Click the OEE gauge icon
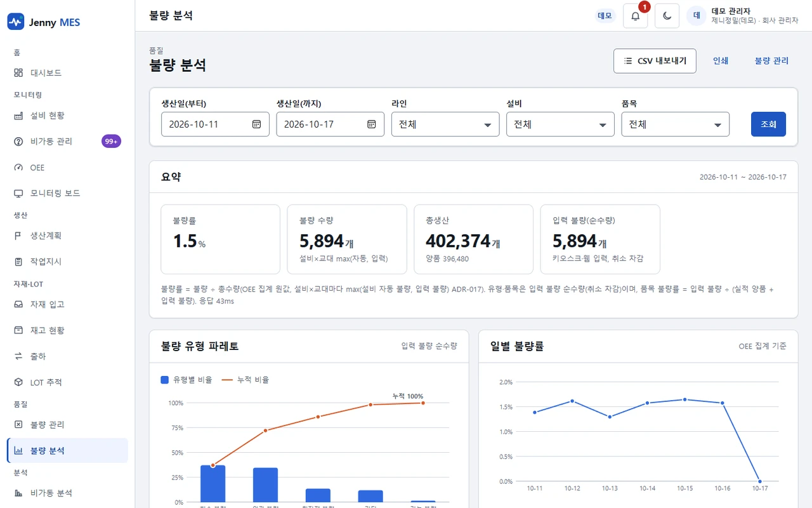 coord(18,168)
